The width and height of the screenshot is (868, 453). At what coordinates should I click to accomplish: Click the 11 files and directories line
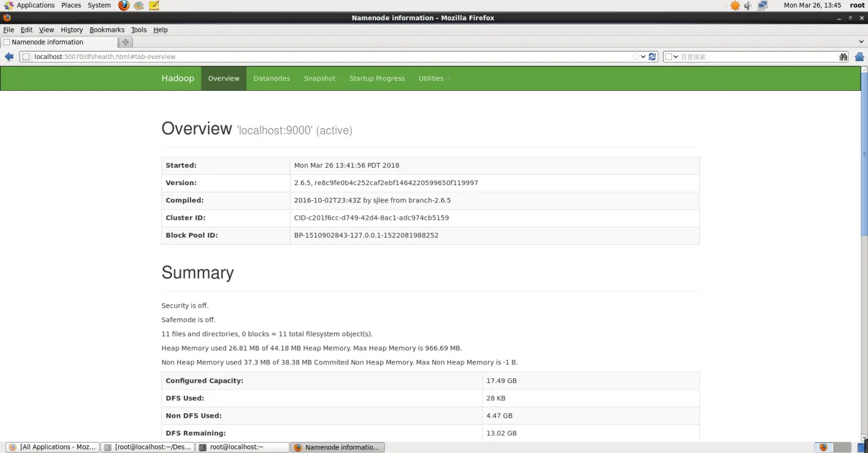tap(267, 334)
